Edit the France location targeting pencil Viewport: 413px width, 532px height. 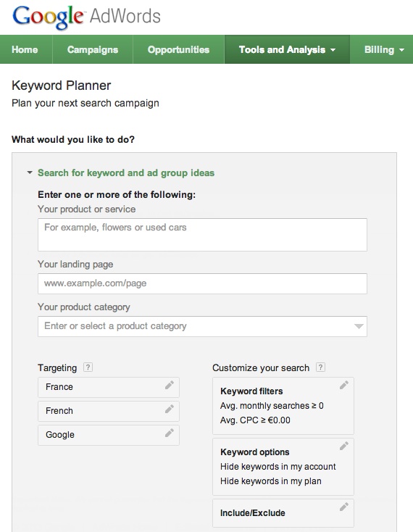170,385
